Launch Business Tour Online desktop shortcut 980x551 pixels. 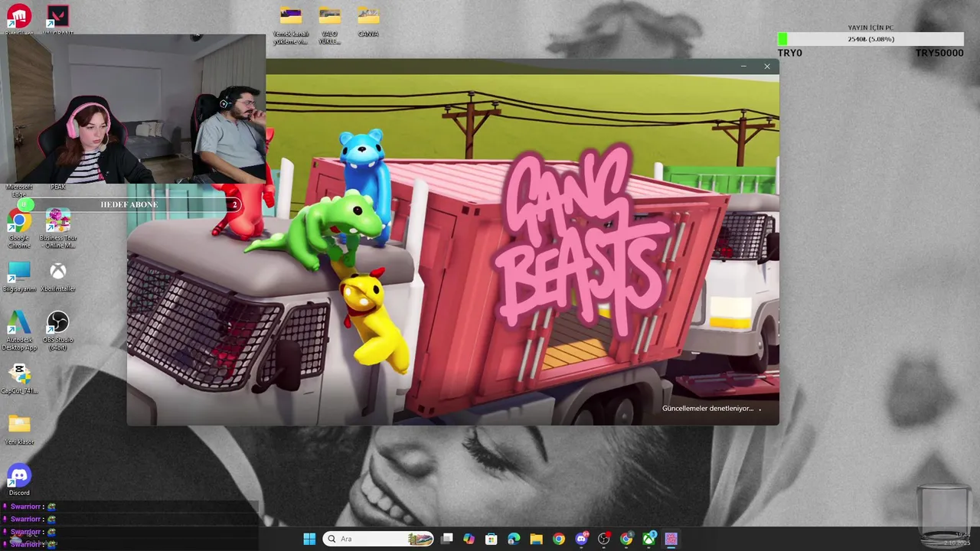click(58, 229)
